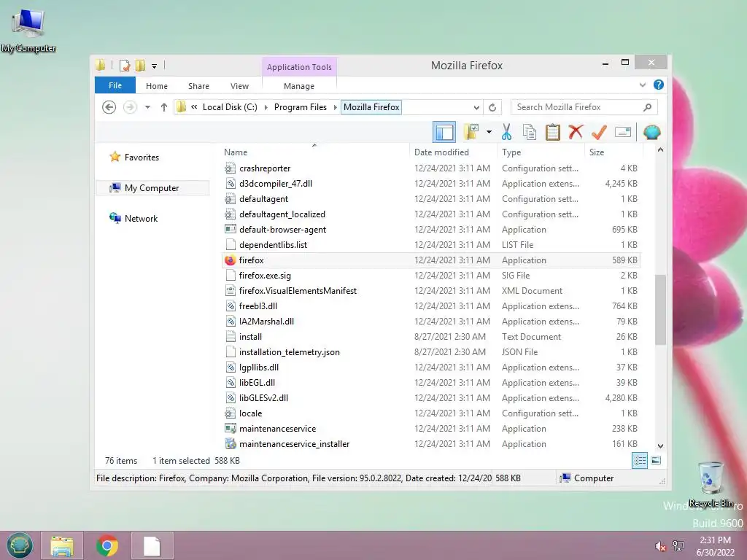This screenshot has width=747, height=560.
Task: Open Recycle Bin desktop icon
Action: (711, 484)
